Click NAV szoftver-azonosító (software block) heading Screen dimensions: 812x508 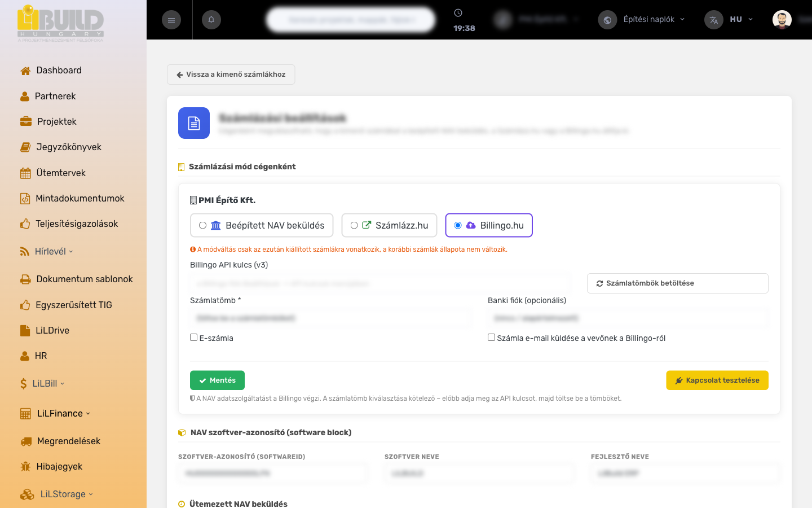point(271,433)
